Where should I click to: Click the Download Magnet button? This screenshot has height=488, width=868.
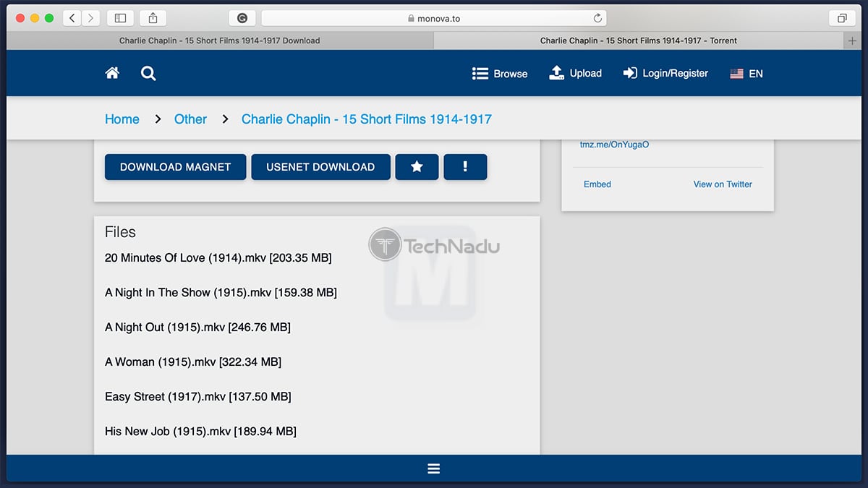pyautogui.click(x=175, y=167)
